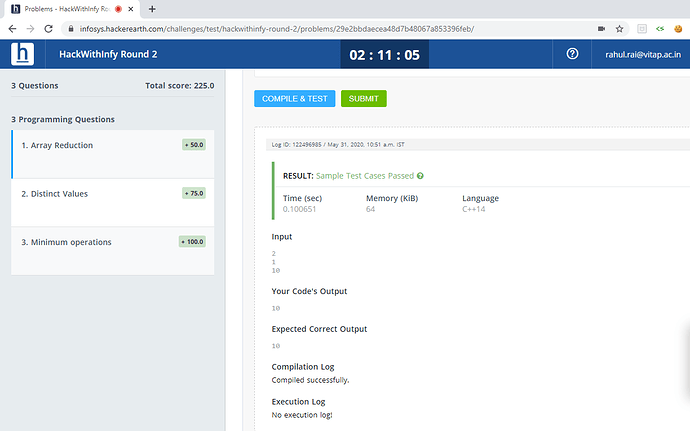Click the camera indicator icon in address bar
Screen dimensions: 690x431
point(601,29)
